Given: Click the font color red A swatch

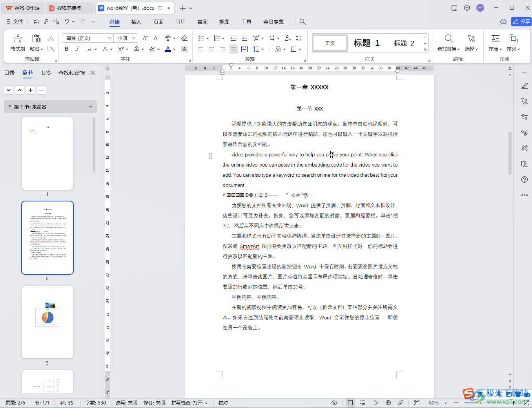Looking at the screenshot, I should point(168,49).
